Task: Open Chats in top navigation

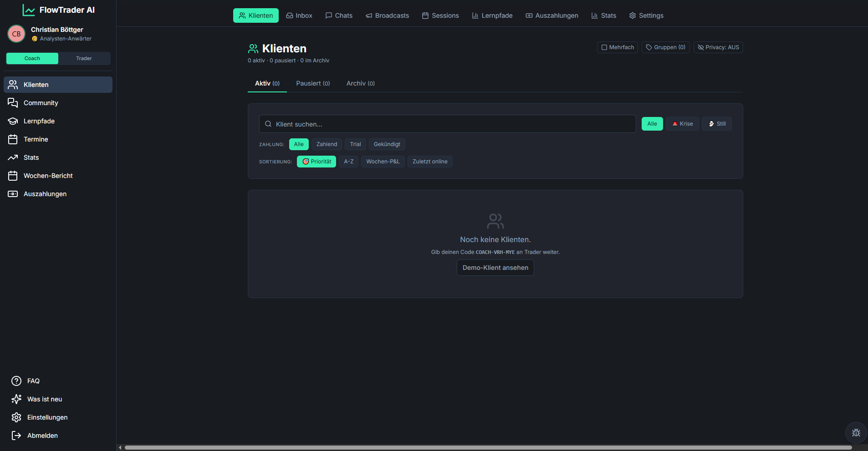Action: coord(339,15)
